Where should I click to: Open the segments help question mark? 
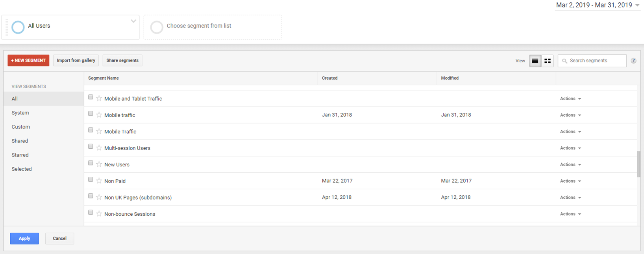(633, 61)
